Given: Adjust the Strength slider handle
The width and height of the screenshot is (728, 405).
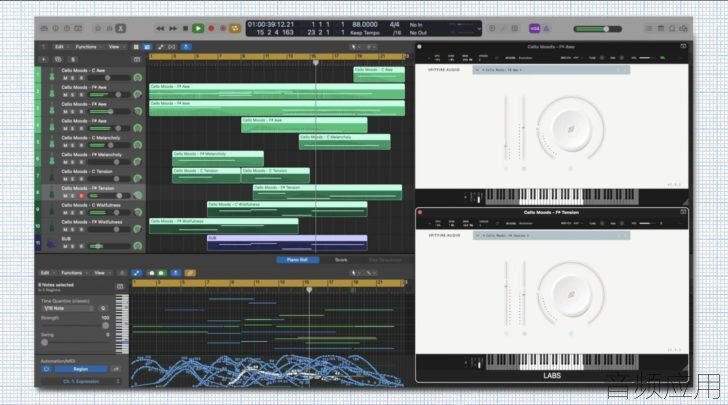Looking at the screenshot, I should [105, 326].
